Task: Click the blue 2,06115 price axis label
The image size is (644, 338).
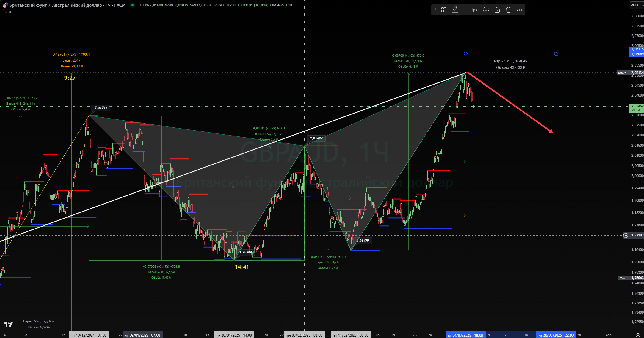Action: click(637, 49)
